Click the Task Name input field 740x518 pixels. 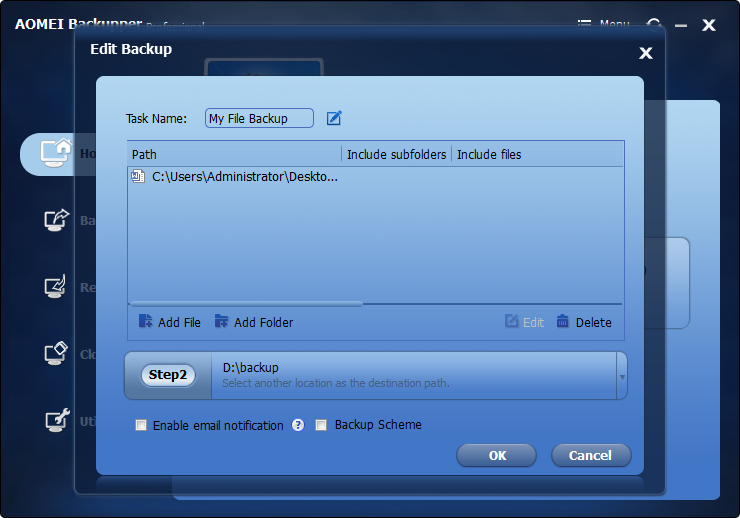[258, 118]
